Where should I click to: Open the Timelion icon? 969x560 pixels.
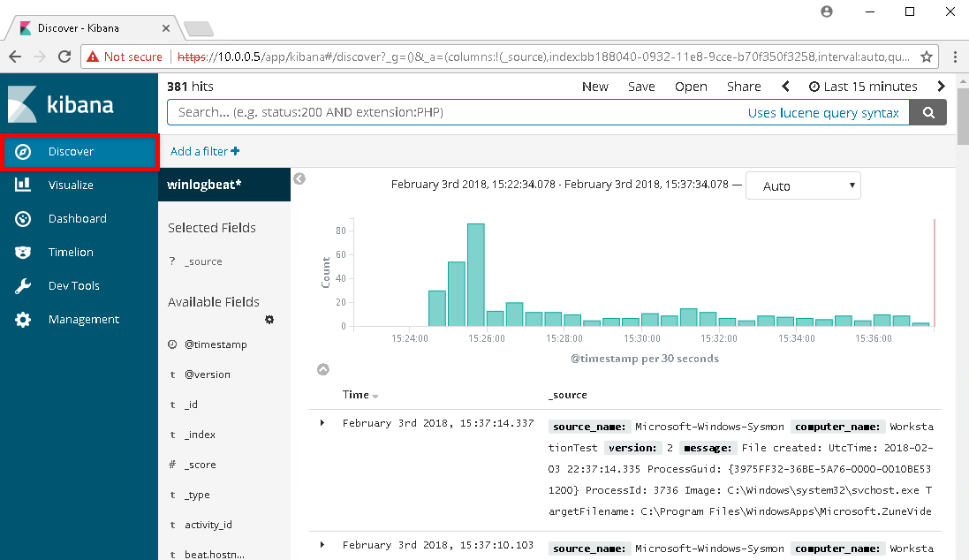[x=23, y=253]
